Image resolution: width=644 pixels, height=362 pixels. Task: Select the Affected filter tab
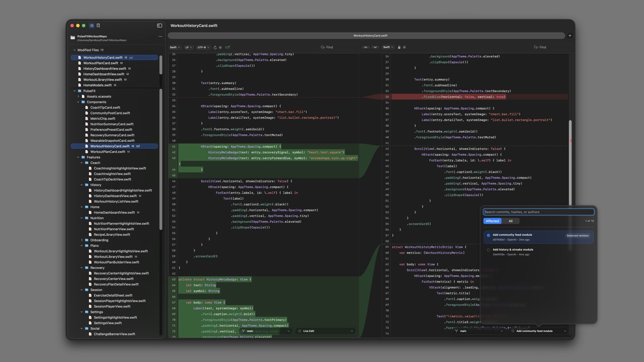coord(493,221)
